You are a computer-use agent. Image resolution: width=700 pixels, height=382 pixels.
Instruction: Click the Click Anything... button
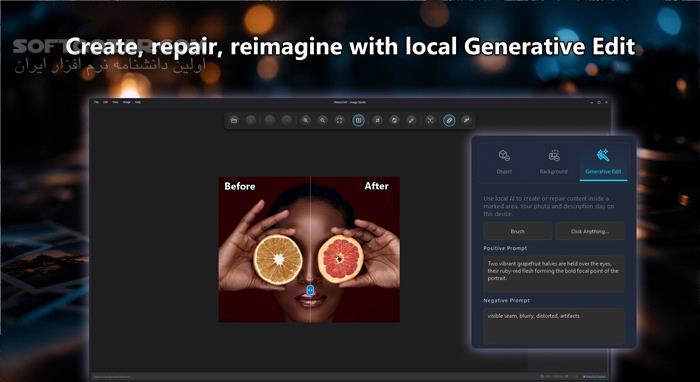[590, 231]
